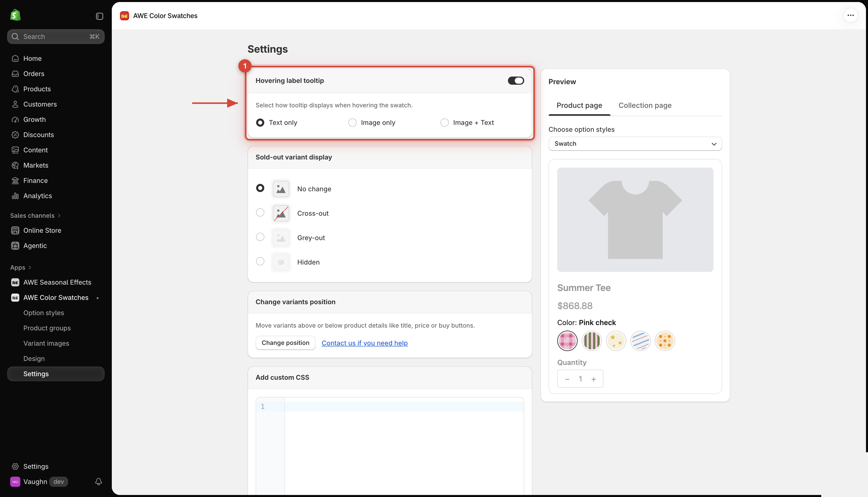The image size is (868, 497).
Task: Click the Customers person icon
Action: pos(15,104)
